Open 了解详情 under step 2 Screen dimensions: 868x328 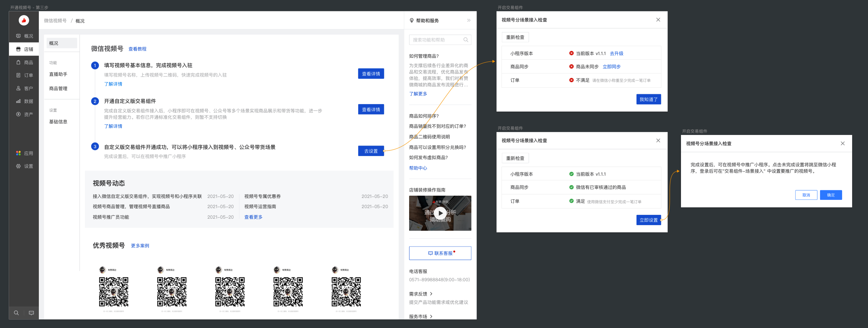[x=113, y=126]
